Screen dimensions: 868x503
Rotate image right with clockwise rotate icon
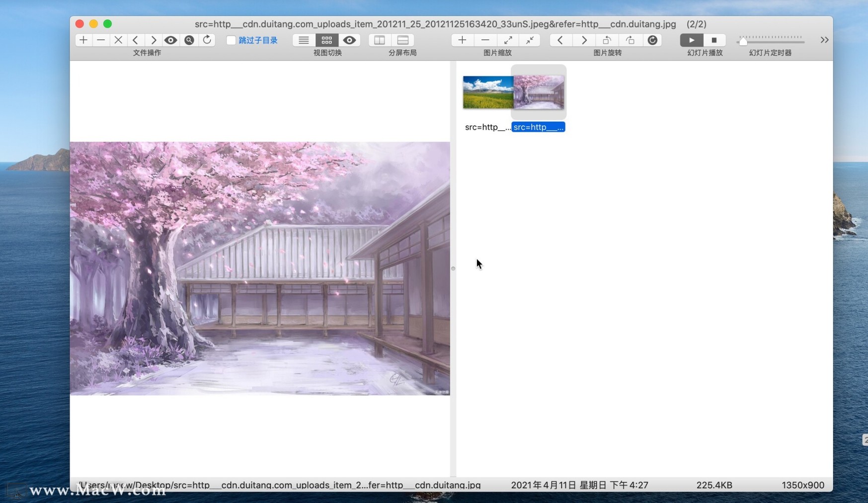[630, 40]
